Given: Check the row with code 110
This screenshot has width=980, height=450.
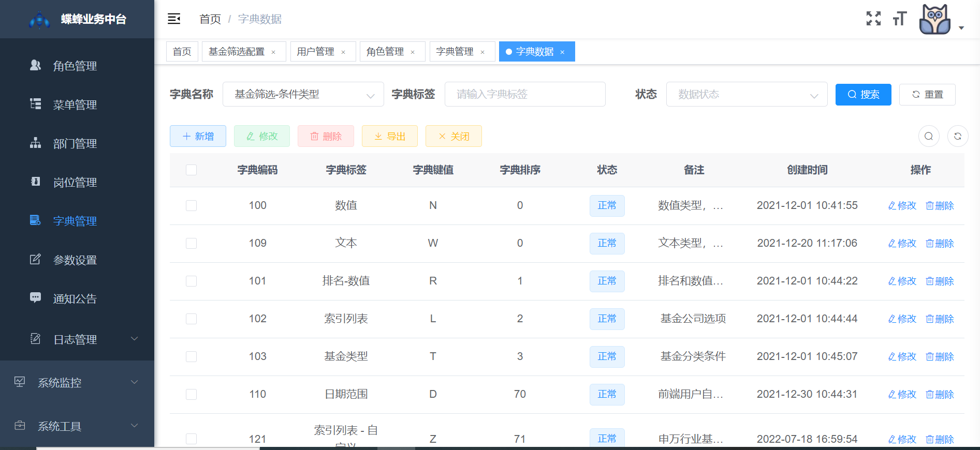Looking at the screenshot, I should (x=191, y=394).
